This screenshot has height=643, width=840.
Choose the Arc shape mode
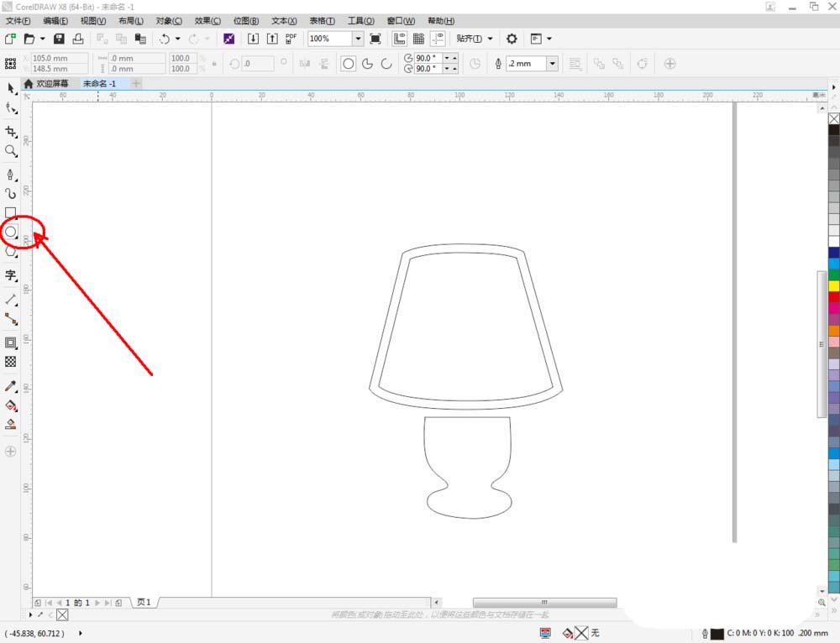point(386,64)
